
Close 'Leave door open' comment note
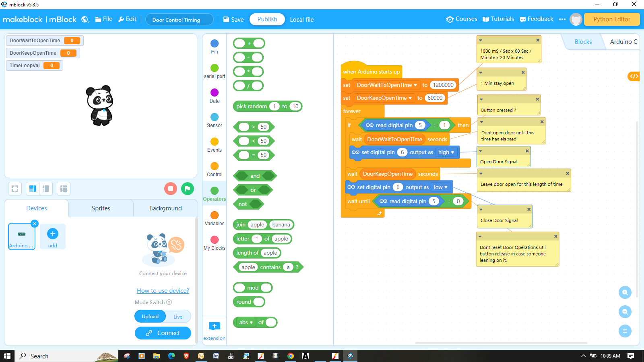pyautogui.click(x=568, y=173)
